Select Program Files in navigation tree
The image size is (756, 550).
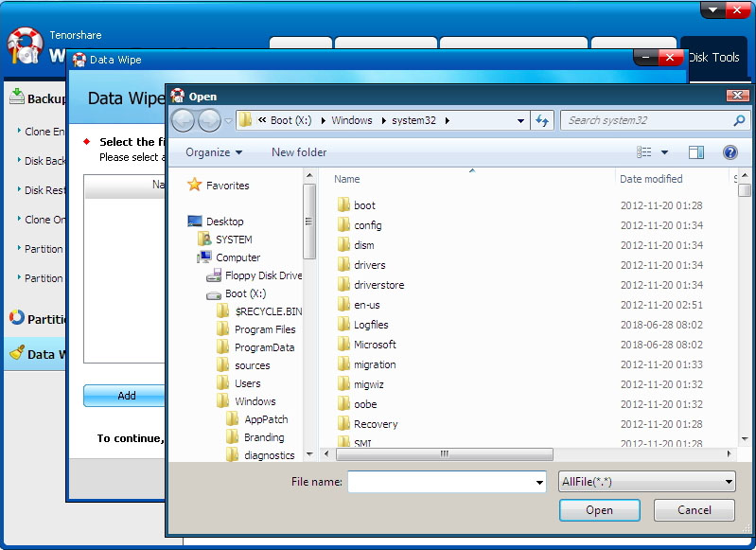coord(255,329)
